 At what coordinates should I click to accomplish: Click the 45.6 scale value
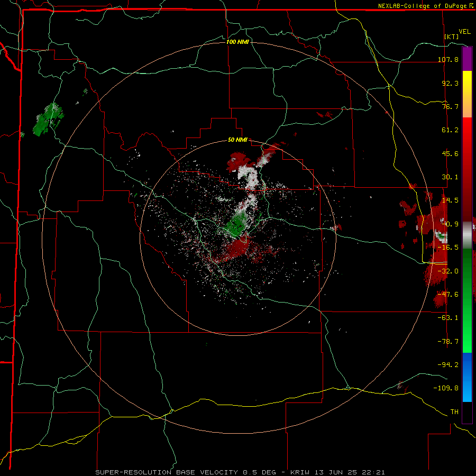(x=450, y=153)
